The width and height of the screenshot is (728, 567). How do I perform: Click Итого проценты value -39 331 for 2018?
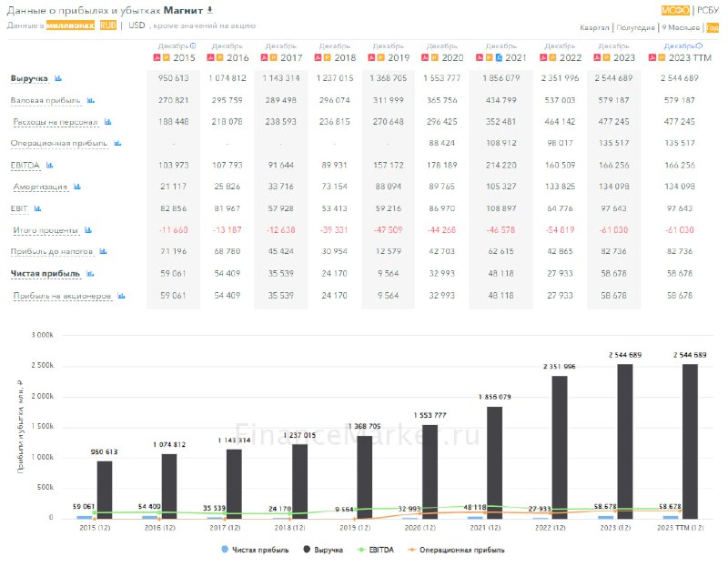[x=334, y=230]
